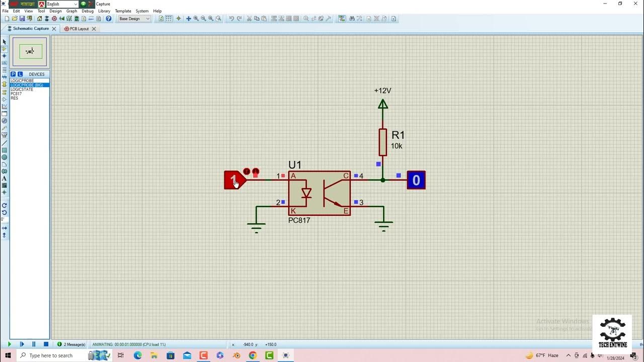Open the Debug menu
This screenshot has height=362, width=644.
coord(88,11)
